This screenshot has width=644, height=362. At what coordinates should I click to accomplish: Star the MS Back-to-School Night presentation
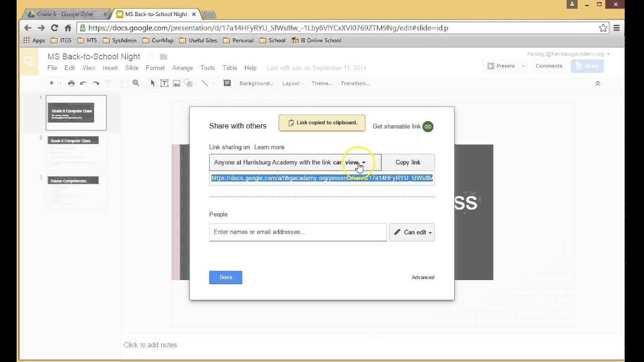tap(150, 56)
